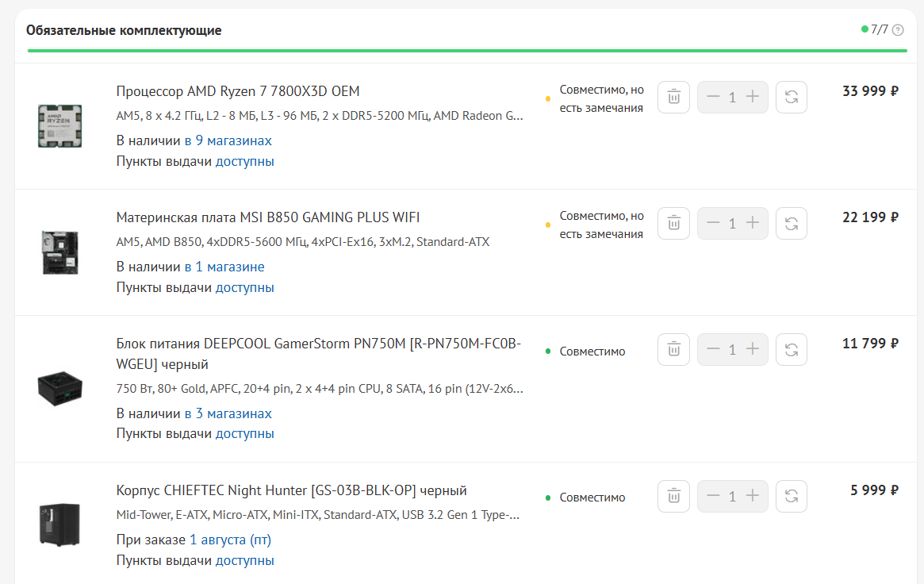
Task: Click the green components progress bar
Action: pos(466,51)
